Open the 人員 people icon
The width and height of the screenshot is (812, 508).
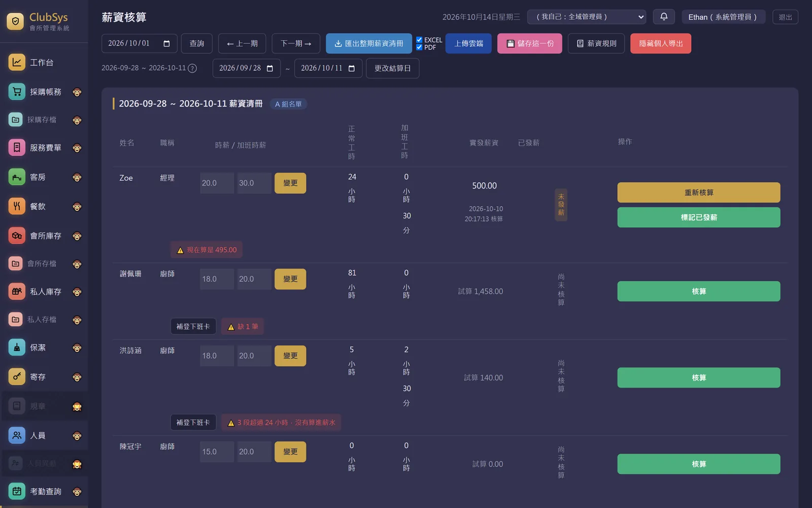click(x=17, y=435)
